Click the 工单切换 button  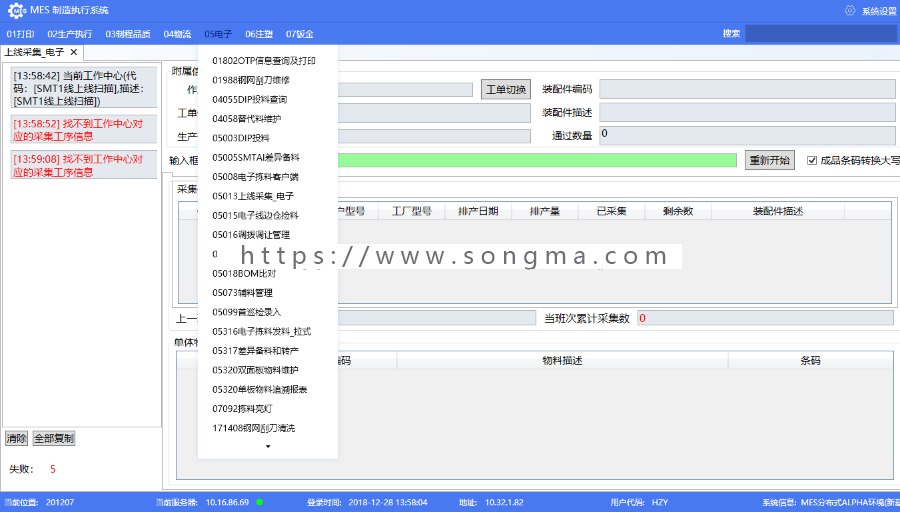(x=506, y=90)
